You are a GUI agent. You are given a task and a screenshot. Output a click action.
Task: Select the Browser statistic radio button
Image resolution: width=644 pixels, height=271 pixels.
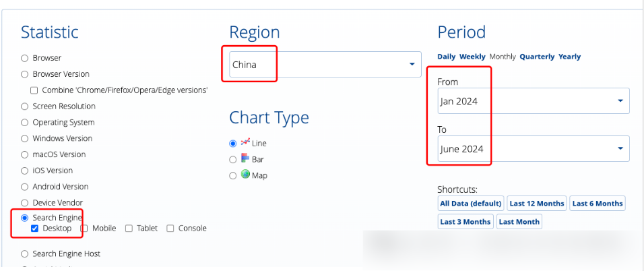pyautogui.click(x=25, y=59)
